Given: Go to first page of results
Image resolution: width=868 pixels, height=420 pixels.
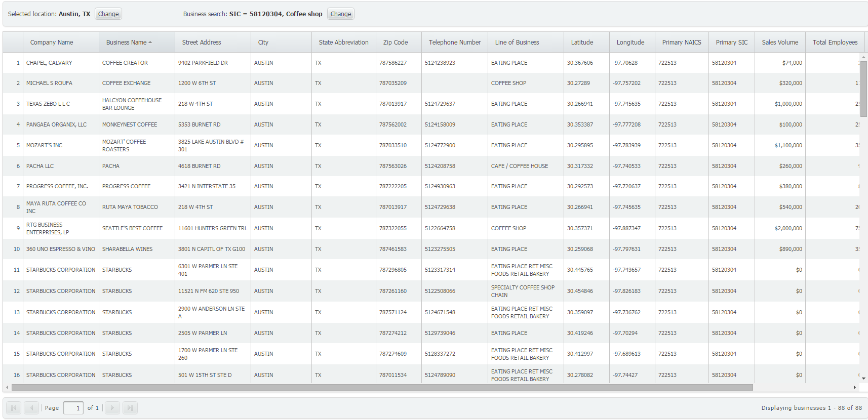Looking at the screenshot, I should pyautogui.click(x=14, y=408).
